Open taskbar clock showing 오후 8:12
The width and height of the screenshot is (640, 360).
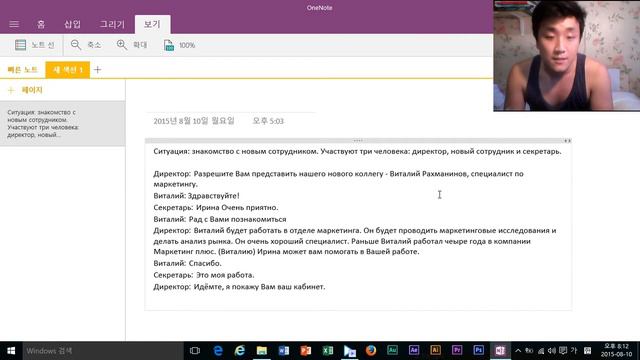(x=616, y=351)
